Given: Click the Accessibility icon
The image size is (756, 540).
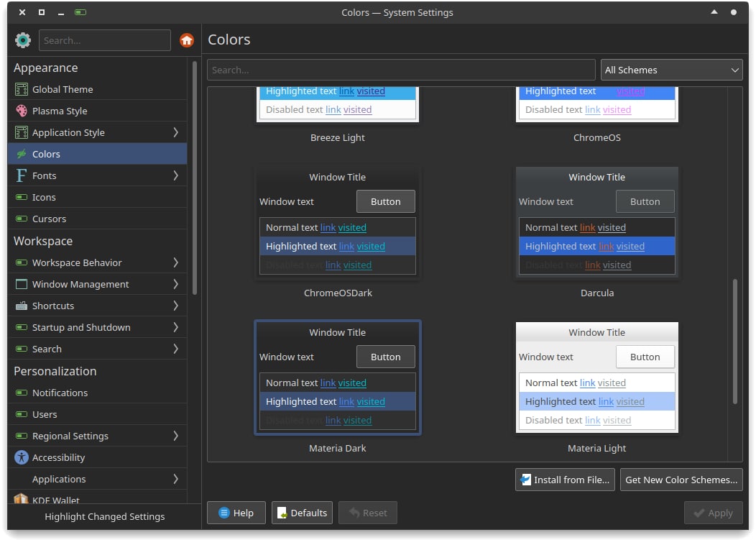Looking at the screenshot, I should (22, 457).
